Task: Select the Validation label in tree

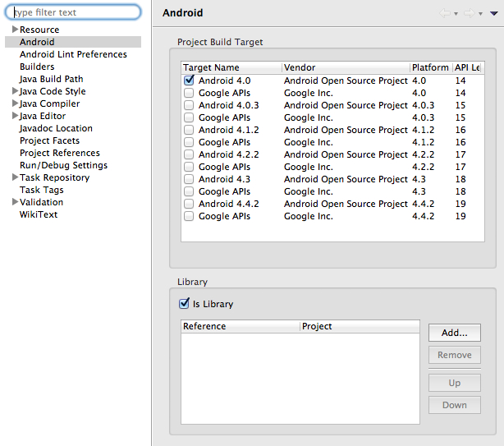Action: 42,202
